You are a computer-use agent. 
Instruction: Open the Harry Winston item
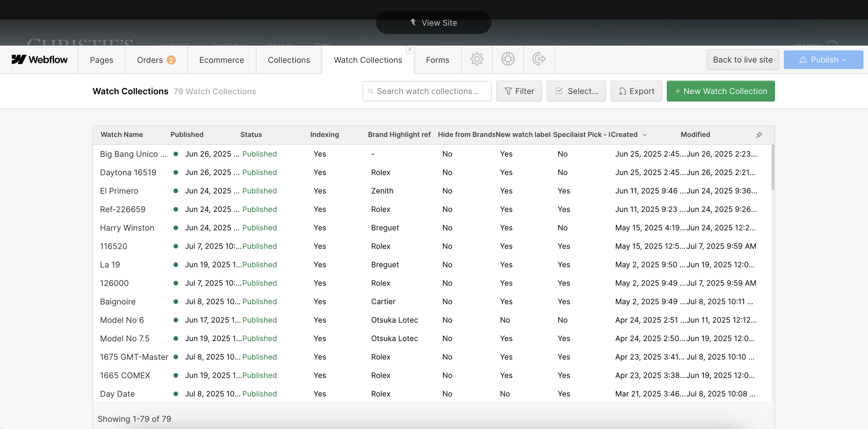tap(432, 228)
